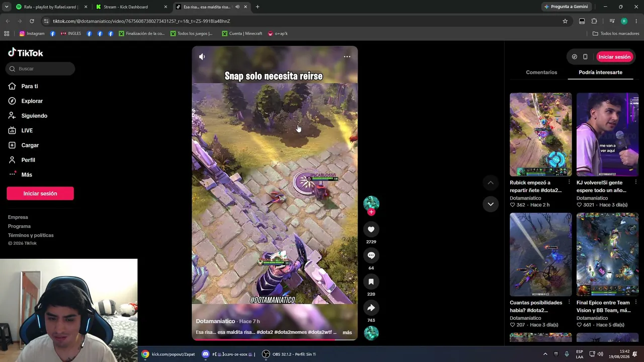Open the video comments bubble icon
The height and width of the screenshot is (362, 644).
(x=371, y=255)
